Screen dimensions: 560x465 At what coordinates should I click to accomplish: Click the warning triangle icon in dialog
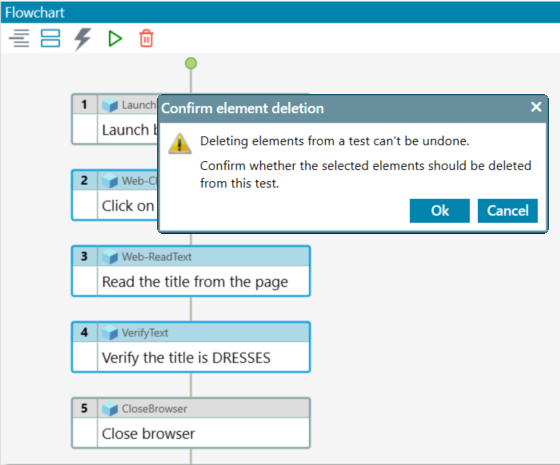click(x=180, y=144)
